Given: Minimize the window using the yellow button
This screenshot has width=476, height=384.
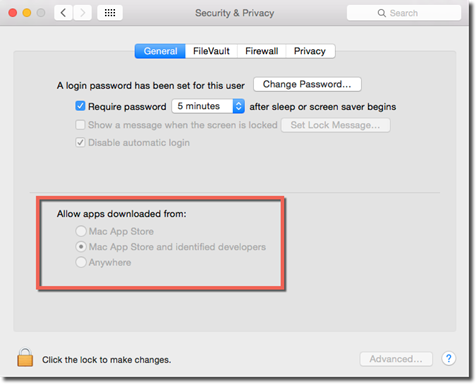Looking at the screenshot, I should (27, 13).
